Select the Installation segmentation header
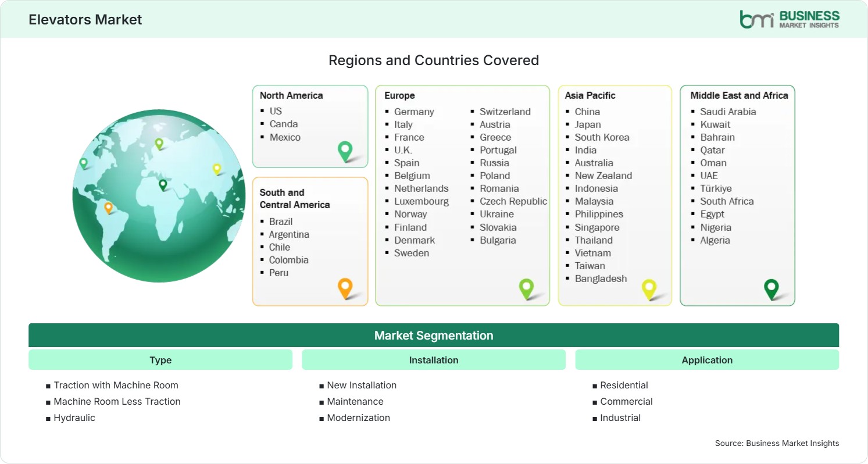This screenshot has width=868, height=464. [434, 360]
